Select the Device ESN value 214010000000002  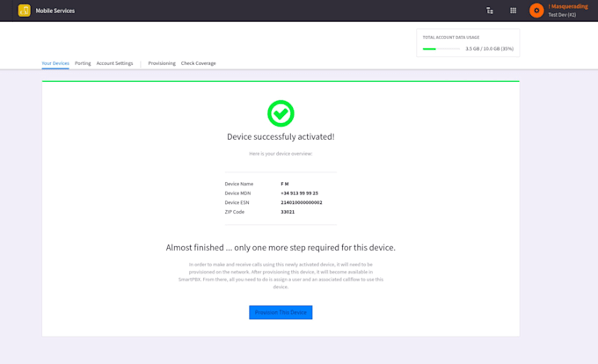point(302,202)
